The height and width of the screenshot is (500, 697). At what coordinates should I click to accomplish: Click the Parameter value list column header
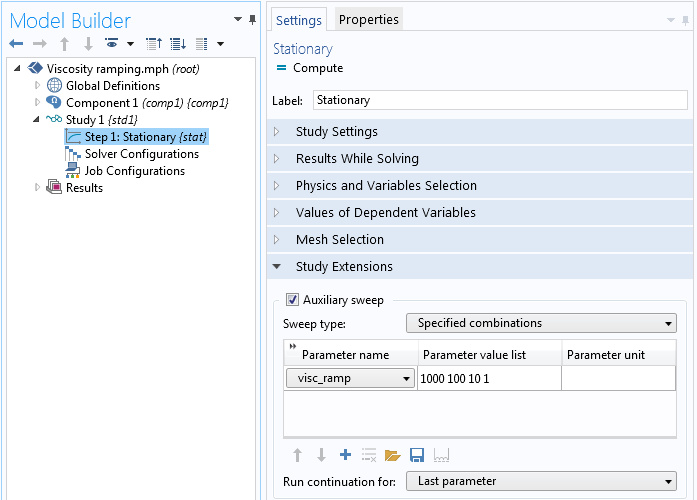[x=490, y=354]
